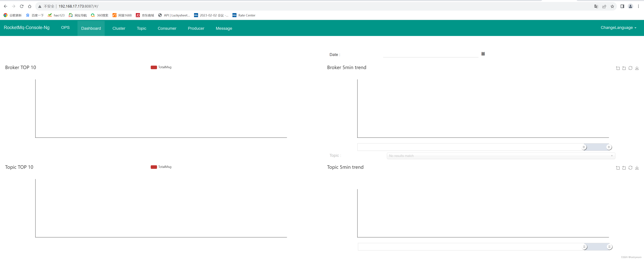
Task: Open the Consumer tab
Action: [x=167, y=28]
